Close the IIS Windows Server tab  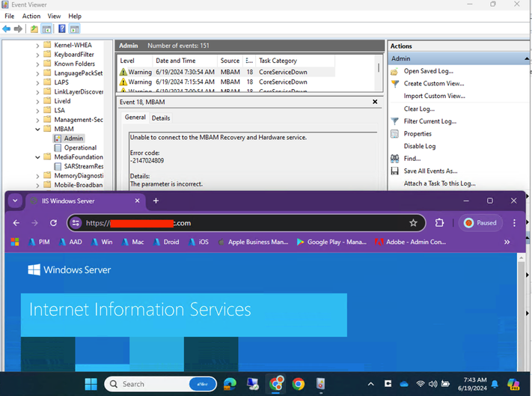pos(137,201)
